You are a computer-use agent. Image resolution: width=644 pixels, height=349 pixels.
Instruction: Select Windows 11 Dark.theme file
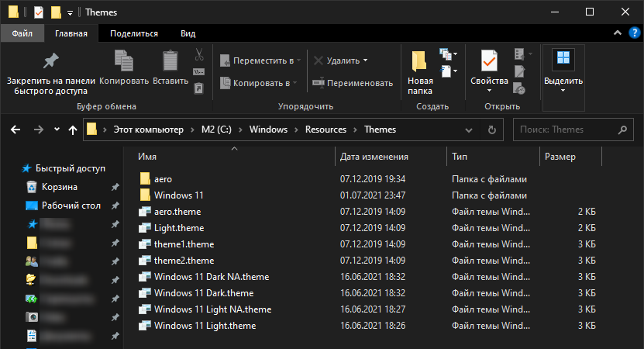click(x=196, y=293)
